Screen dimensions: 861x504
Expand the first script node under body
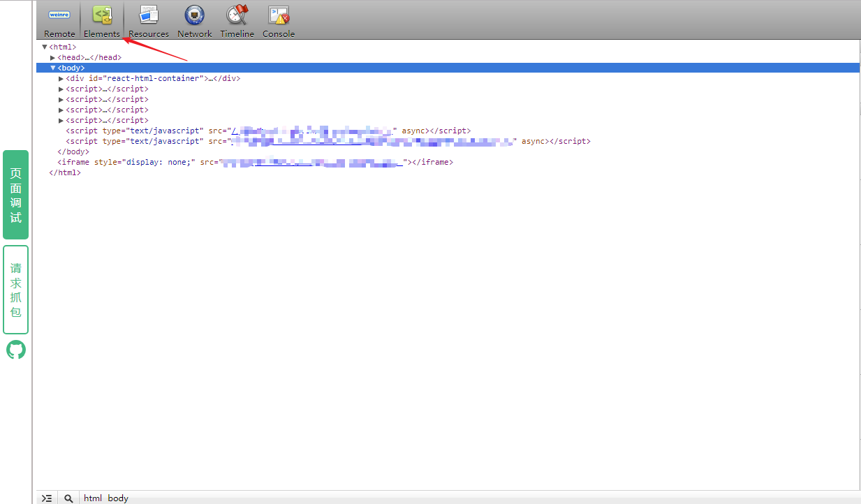click(x=61, y=89)
